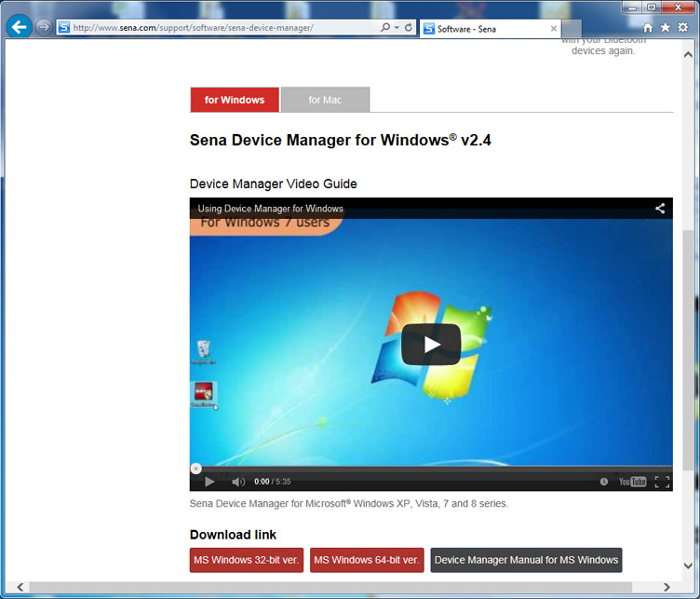This screenshot has height=599, width=700.
Task: Minimize the browser window
Action: (x=633, y=7)
